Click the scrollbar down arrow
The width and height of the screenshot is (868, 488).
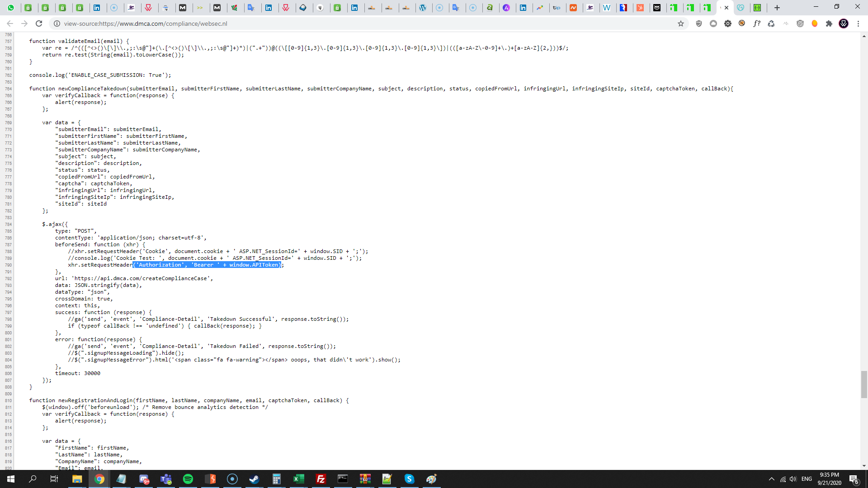point(864,466)
